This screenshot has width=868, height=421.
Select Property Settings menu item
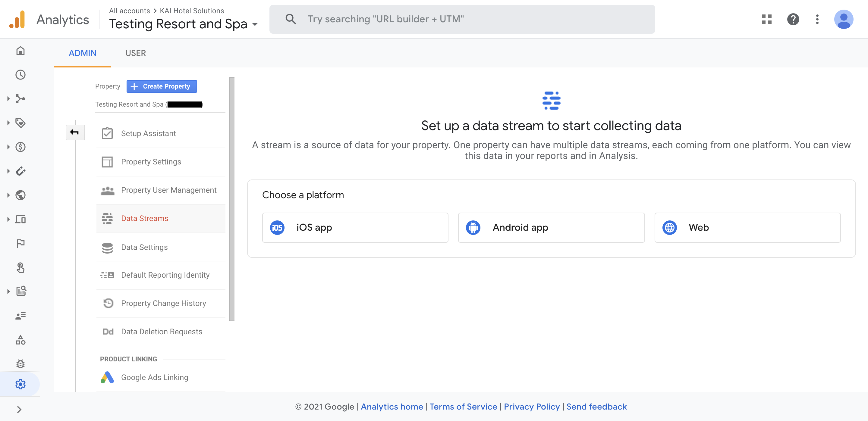coord(151,162)
